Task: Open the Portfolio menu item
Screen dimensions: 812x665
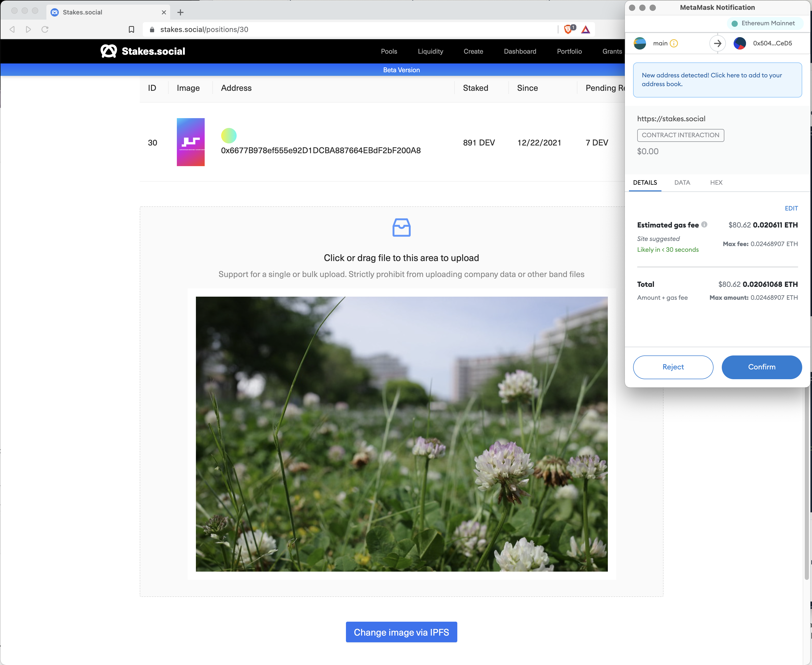Action: pos(569,51)
